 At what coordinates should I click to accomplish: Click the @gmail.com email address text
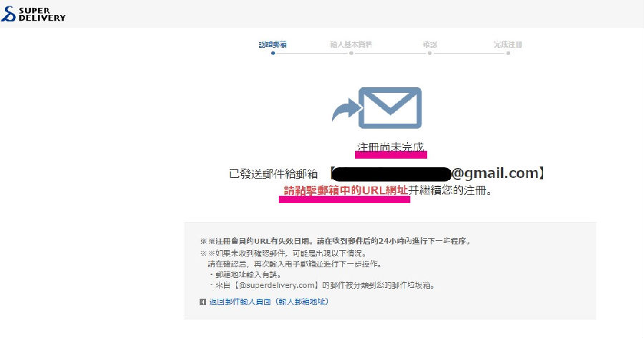coord(494,173)
